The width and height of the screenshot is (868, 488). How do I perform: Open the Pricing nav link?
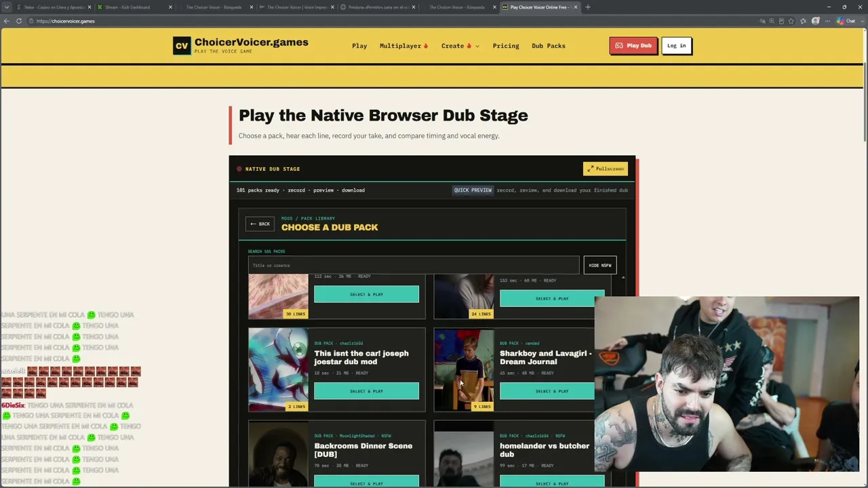point(506,46)
